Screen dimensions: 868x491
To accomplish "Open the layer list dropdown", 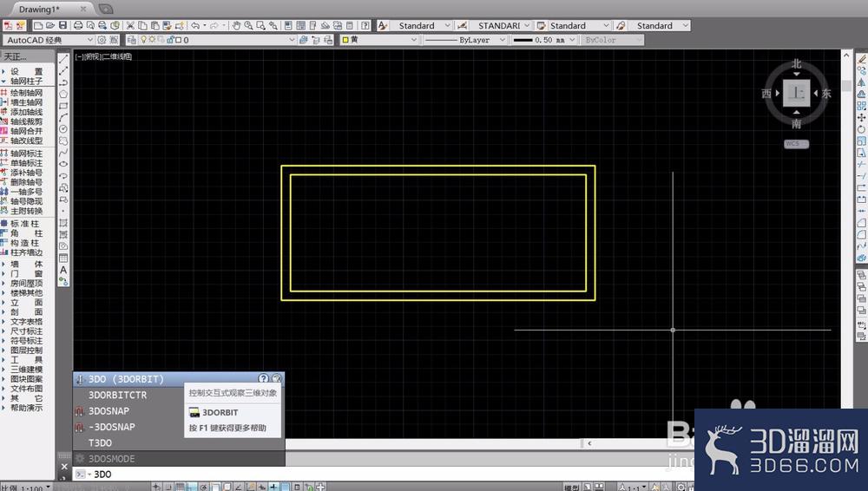I will (x=292, y=40).
